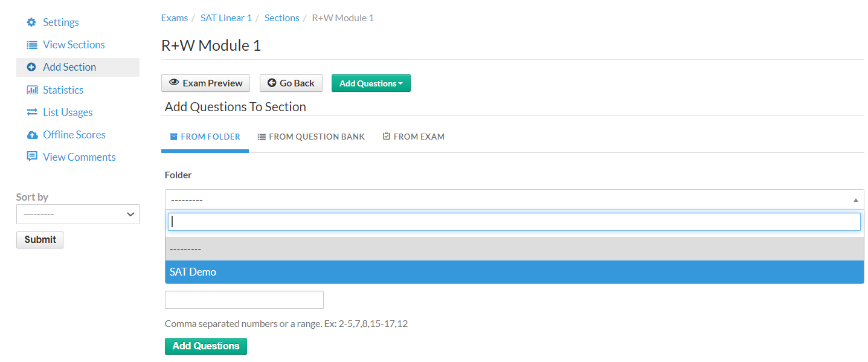The height and width of the screenshot is (362, 868).
Task: Click the list icon on From Question Bank tab
Action: click(x=262, y=137)
